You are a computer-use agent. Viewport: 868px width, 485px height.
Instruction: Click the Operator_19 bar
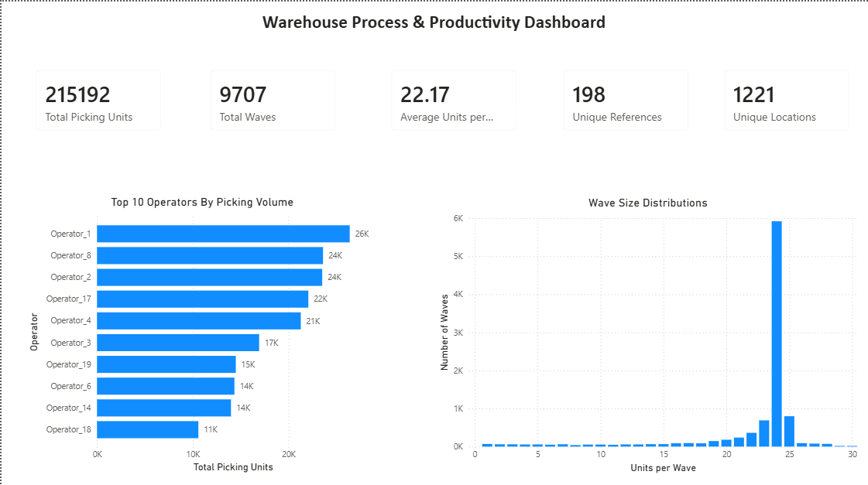click(166, 364)
